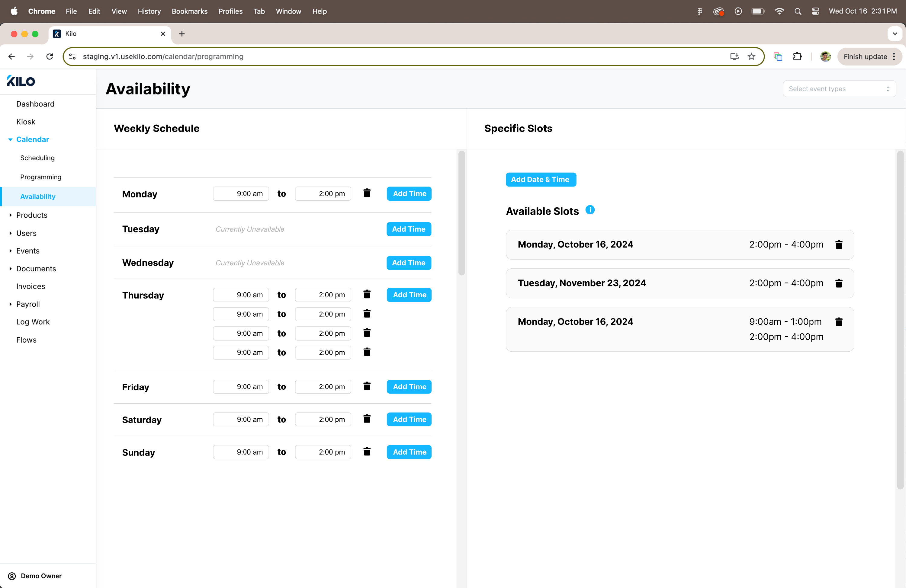Click the Kilo logo in the sidebar
The image size is (906, 588).
(21, 81)
